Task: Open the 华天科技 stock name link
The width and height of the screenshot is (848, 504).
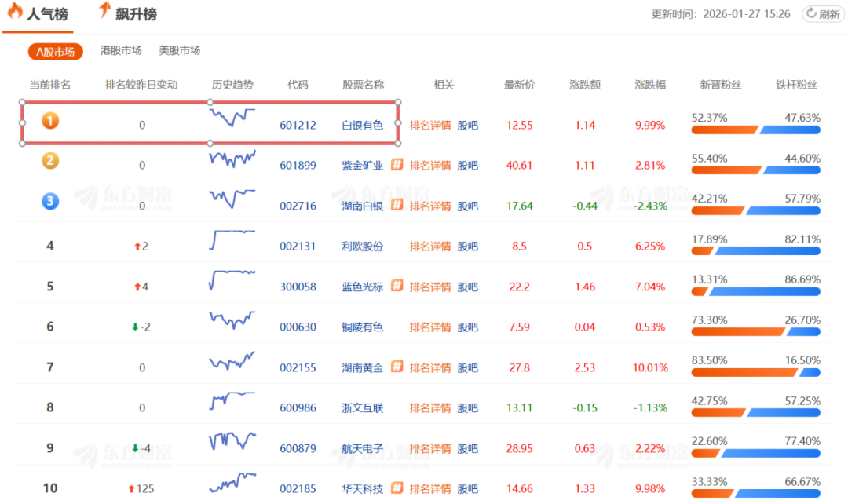Action: coord(363,488)
